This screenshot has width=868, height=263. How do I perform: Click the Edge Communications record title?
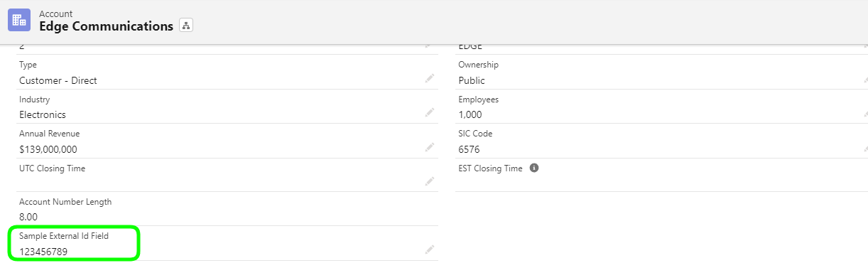click(106, 26)
